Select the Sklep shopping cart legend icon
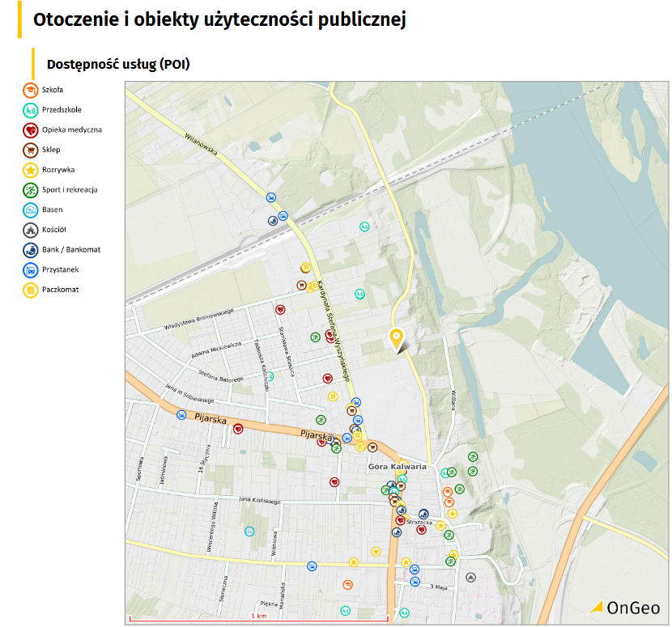 point(30,150)
